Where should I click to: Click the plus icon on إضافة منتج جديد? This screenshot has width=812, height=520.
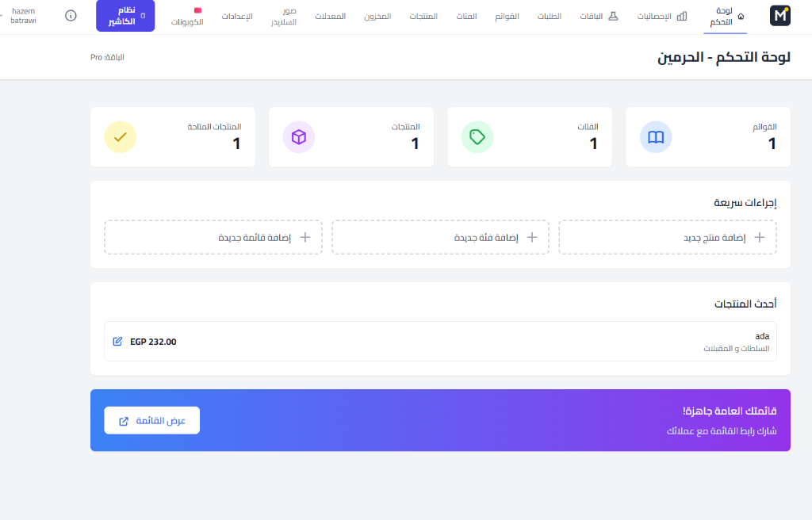tap(759, 237)
